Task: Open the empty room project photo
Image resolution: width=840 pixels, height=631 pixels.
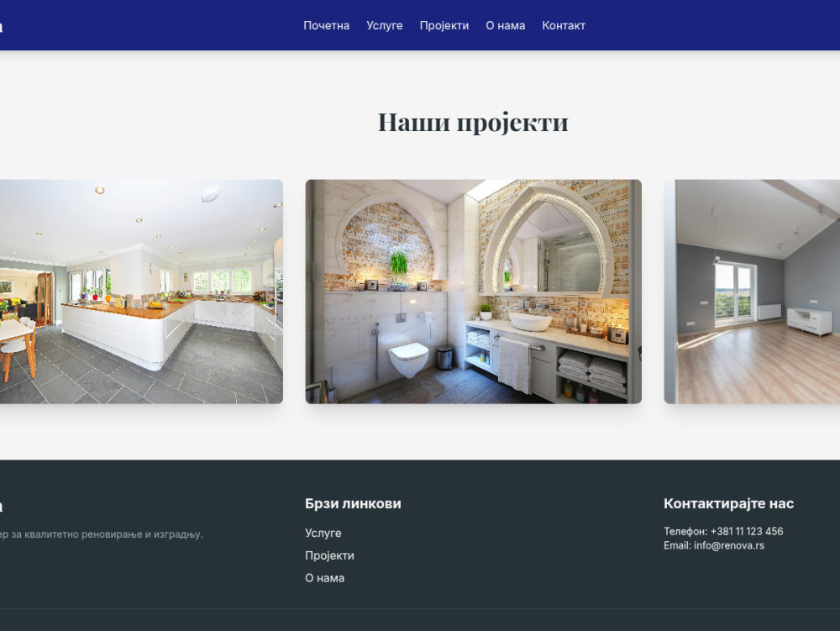Action: point(752,292)
